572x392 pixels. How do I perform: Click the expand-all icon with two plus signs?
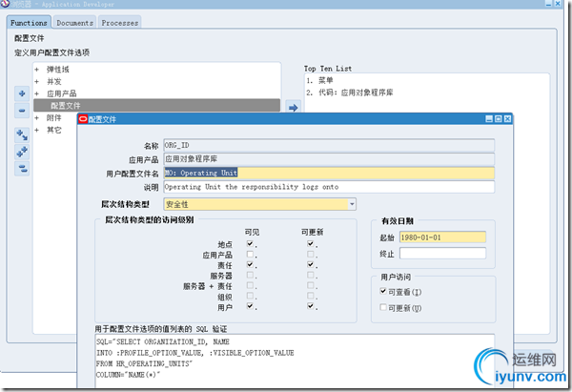click(x=22, y=152)
